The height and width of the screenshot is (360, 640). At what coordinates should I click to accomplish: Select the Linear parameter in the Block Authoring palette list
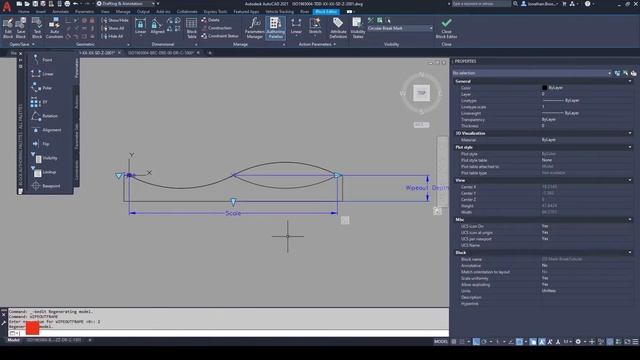pos(42,74)
